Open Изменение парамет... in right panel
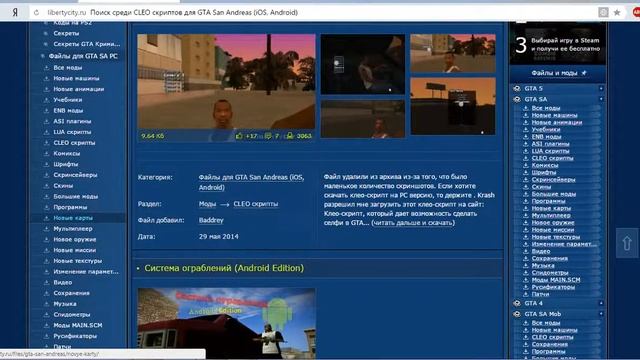The image size is (640, 360). [564, 244]
